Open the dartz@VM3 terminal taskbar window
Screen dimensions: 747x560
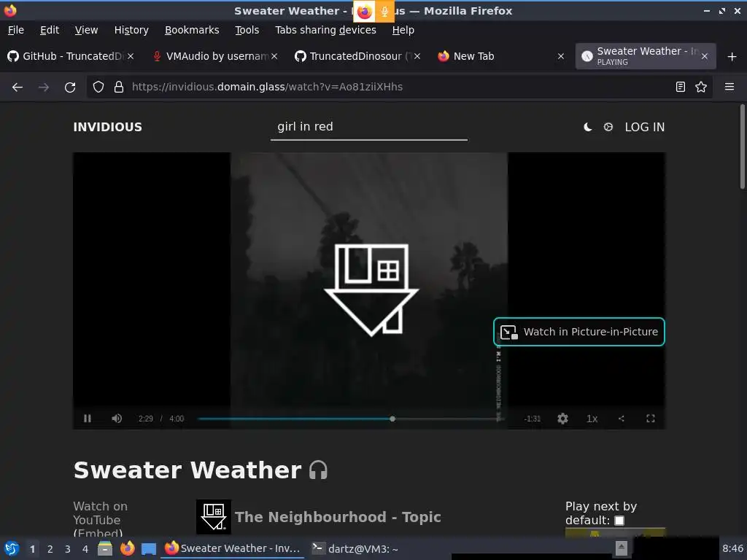[x=355, y=548]
